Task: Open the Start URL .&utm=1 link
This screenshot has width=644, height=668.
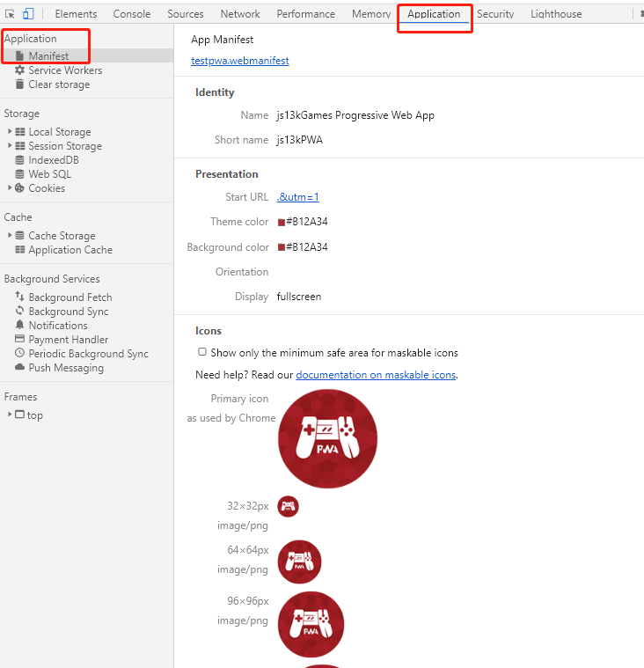Action: click(297, 197)
